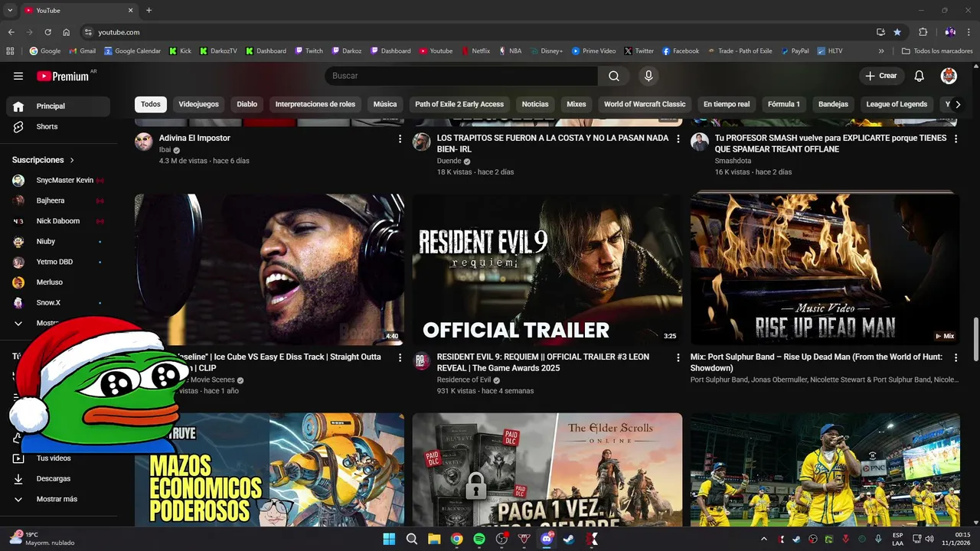Select the League of Legends chip

tap(897, 104)
